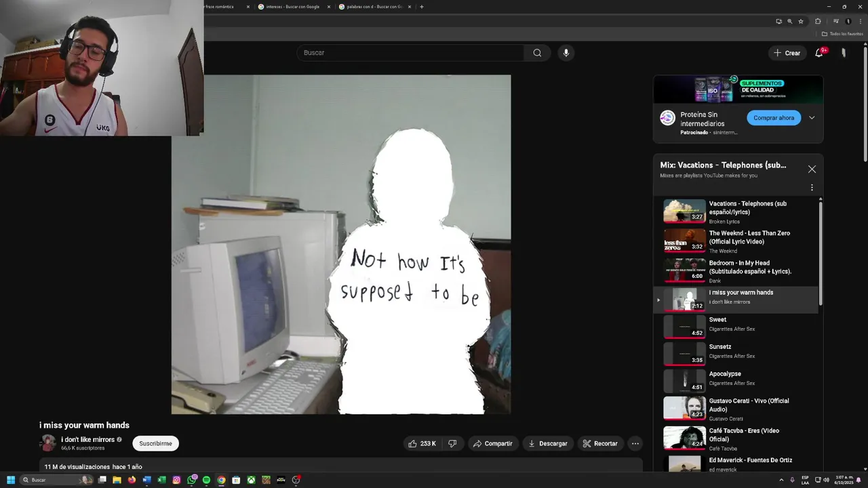The image size is (868, 488).
Task: Click the taskbar volume speaker icon
Action: click(x=826, y=480)
